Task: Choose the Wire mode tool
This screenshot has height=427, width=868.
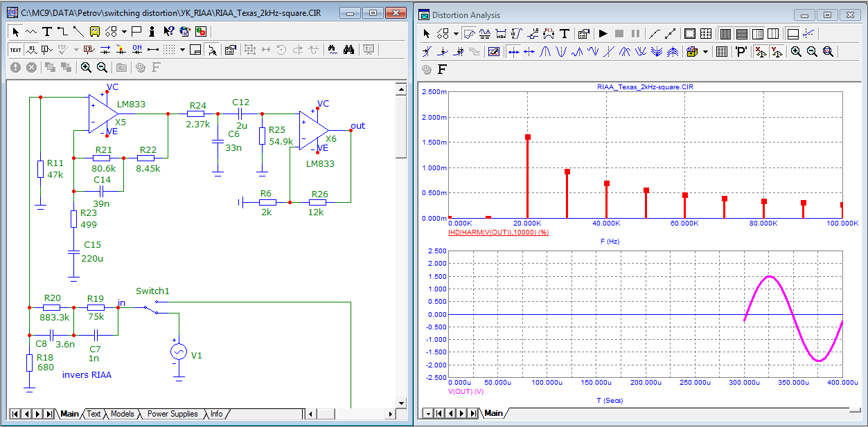Action: (x=62, y=31)
